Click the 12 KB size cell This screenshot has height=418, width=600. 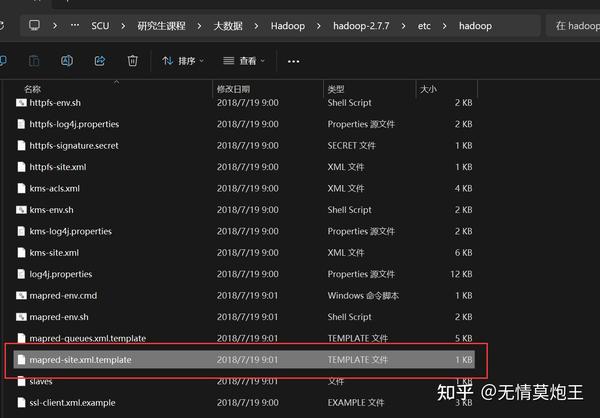(461, 274)
